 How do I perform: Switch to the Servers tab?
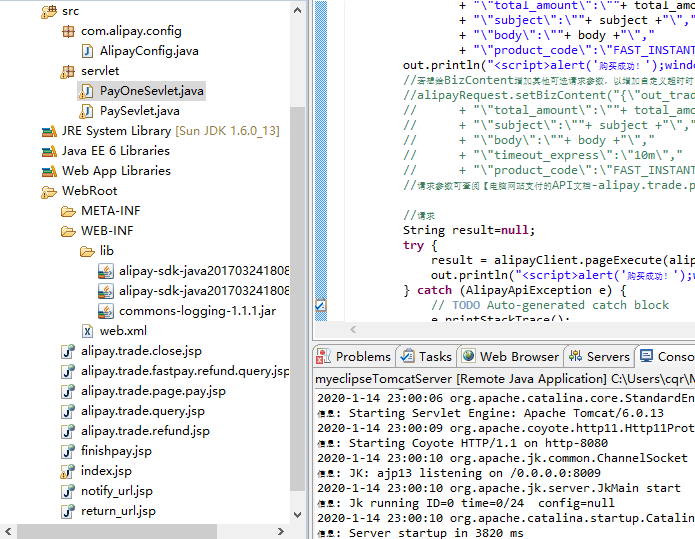599,356
